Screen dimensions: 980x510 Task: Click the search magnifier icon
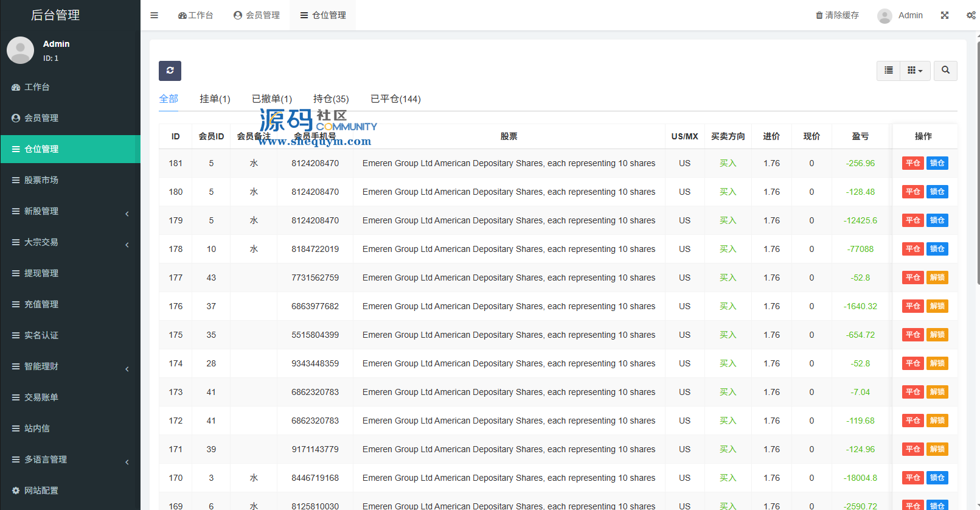click(945, 71)
